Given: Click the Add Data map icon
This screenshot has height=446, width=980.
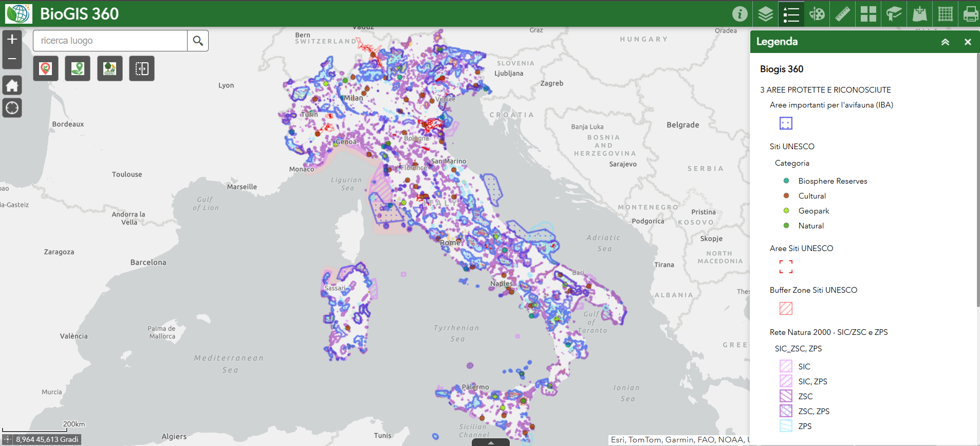Looking at the screenshot, I should coord(919,14).
